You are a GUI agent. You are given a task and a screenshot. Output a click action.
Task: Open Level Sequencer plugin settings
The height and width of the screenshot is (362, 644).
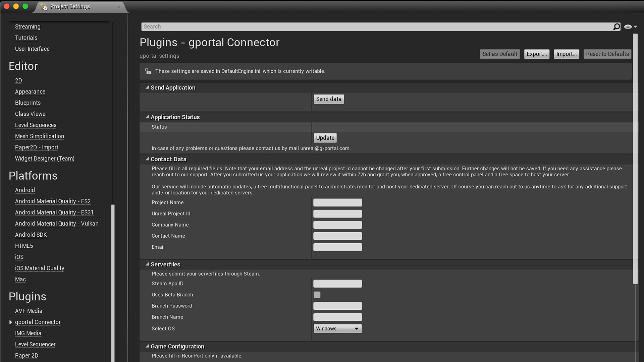tap(35, 345)
